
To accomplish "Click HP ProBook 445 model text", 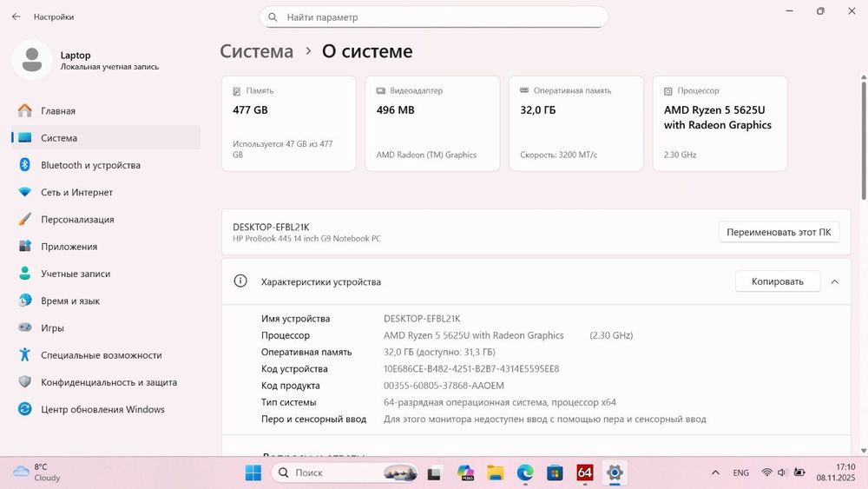I will tap(306, 238).
